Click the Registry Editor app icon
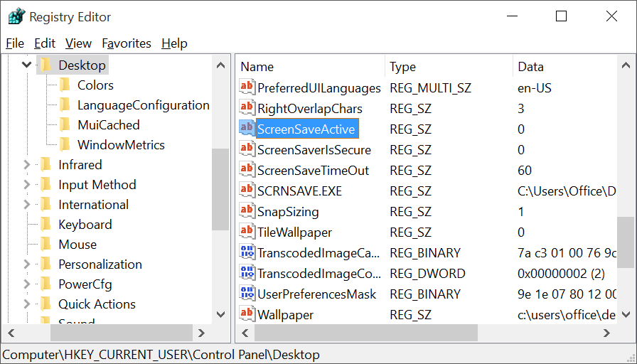 (x=16, y=16)
